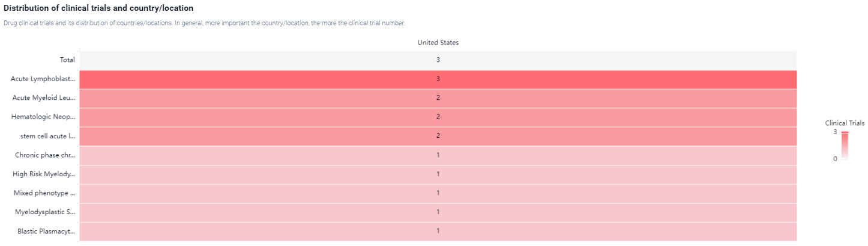868x246 pixels.
Task: Click the Hematologic Neop... row cell
Action: (x=438, y=117)
